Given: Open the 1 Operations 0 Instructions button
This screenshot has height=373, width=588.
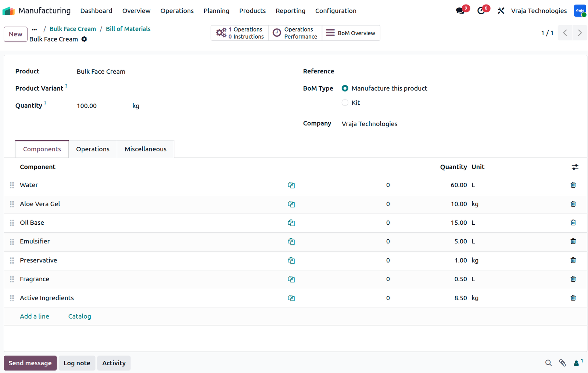Looking at the screenshot, I should (x=240, y=33).
